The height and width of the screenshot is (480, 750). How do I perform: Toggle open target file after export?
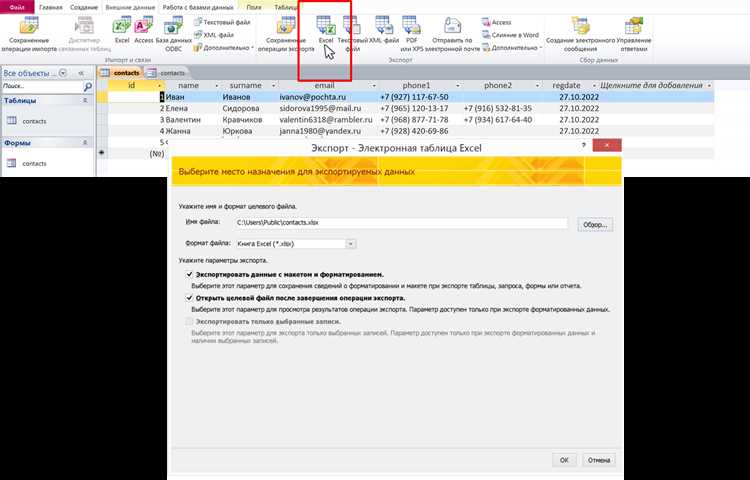pos(189,298)
